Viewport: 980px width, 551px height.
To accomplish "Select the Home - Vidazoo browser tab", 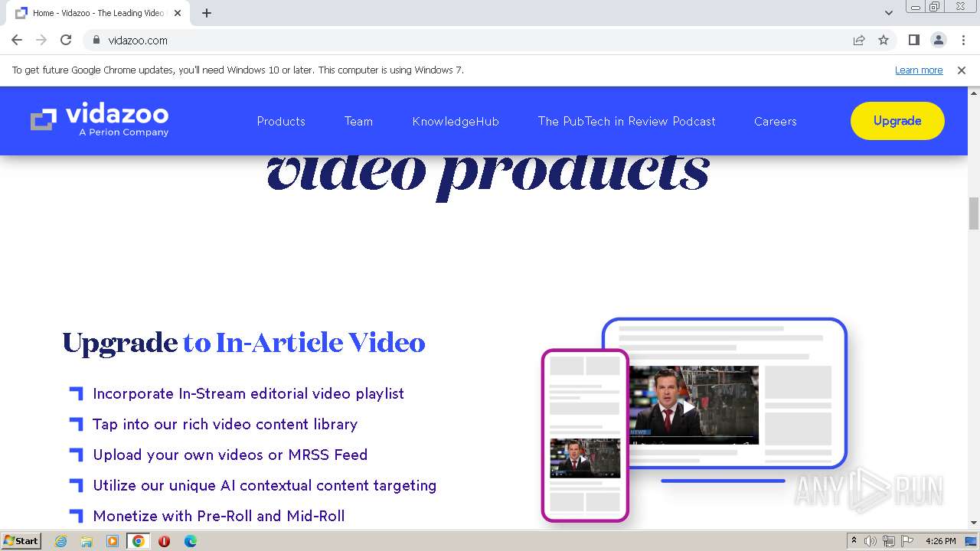I will (98, 13).
